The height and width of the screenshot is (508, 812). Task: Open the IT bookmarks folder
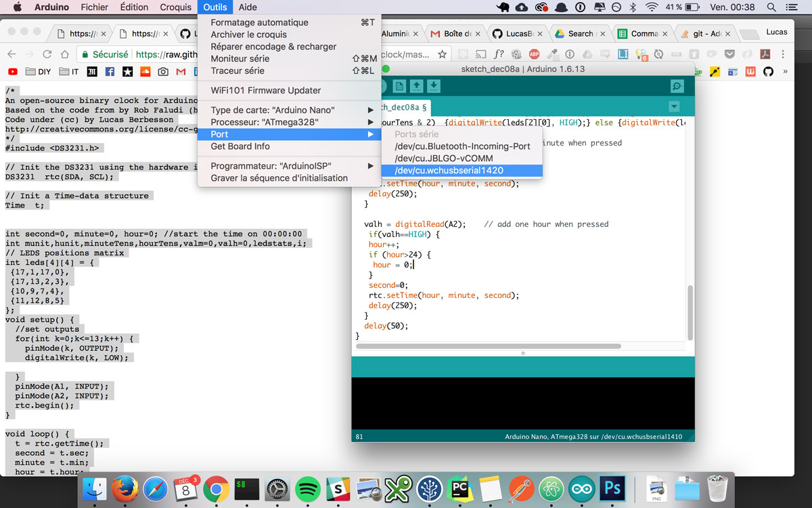click(x=69, y=71)
